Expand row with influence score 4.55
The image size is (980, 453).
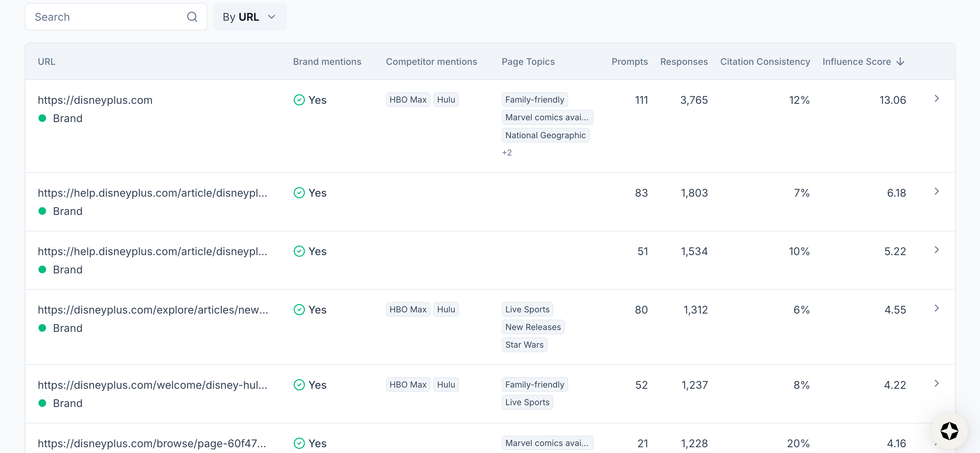[936, 308]
